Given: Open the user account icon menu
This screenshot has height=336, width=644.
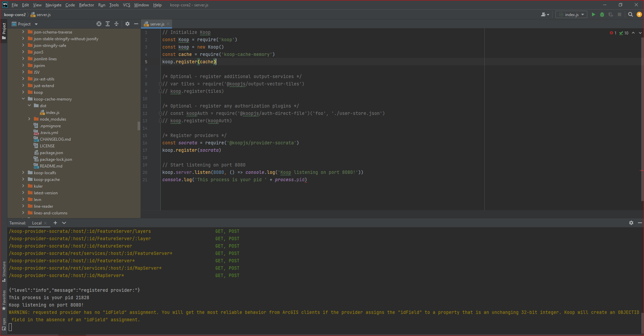Looking at the screenshot, I should click(x=545, y=14).
